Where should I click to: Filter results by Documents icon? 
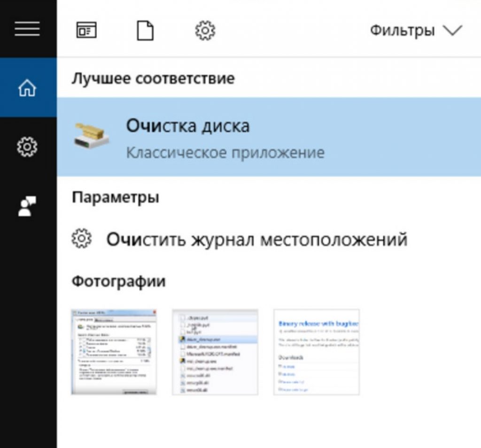145,31
